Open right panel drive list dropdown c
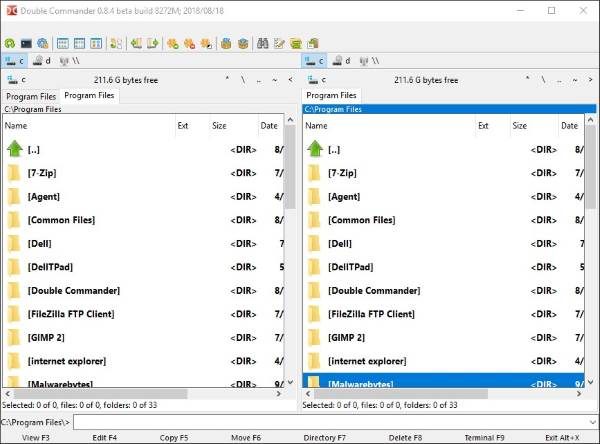 tap(316, 80)
